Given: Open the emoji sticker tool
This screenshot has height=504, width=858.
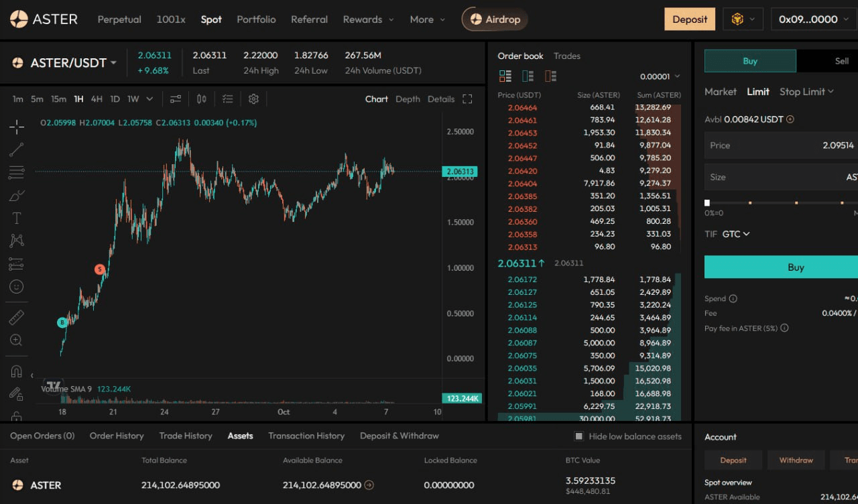Looking at the screenshot, I should (x=17, y=286).
